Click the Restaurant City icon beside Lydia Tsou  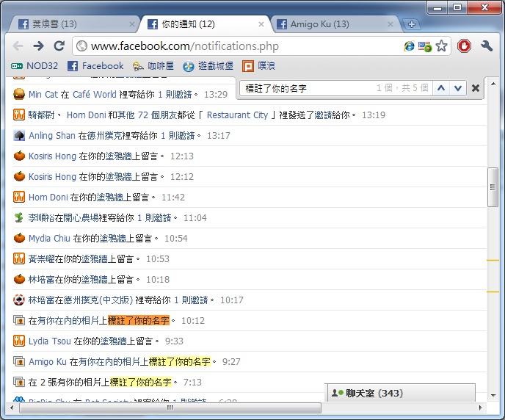point(19,341)
